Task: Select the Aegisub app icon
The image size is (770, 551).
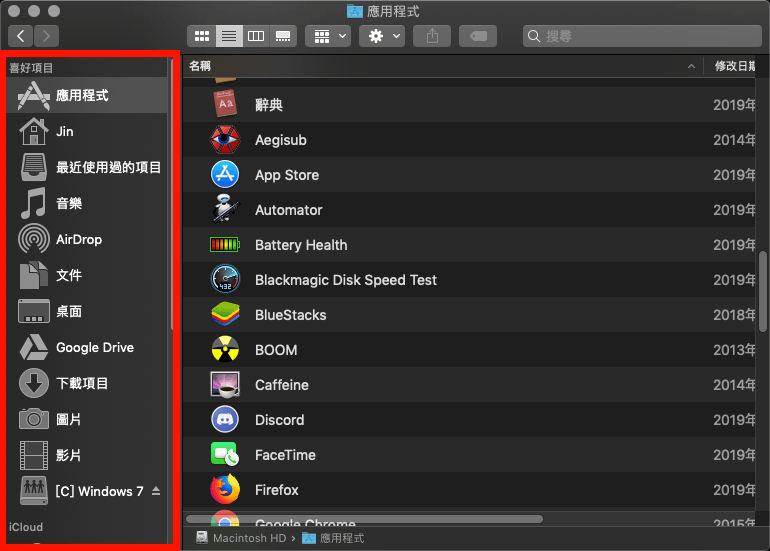Action: [225, 139]
